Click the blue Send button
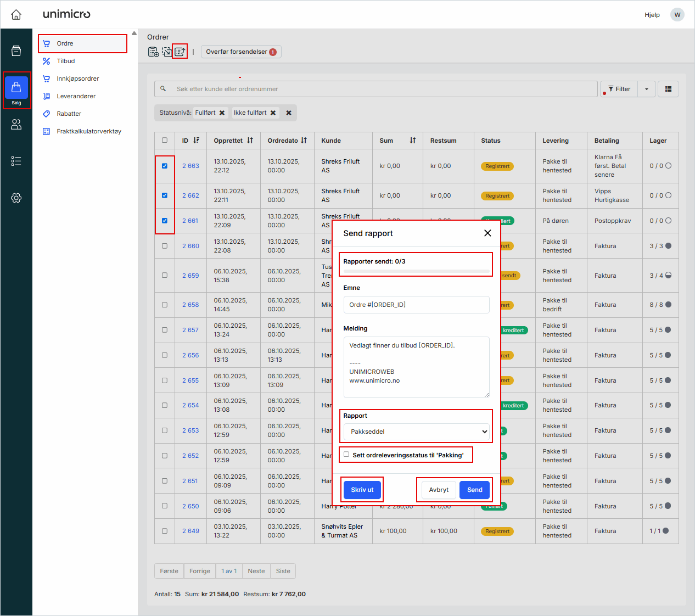695x616 pixels. [x=474, y=490]
